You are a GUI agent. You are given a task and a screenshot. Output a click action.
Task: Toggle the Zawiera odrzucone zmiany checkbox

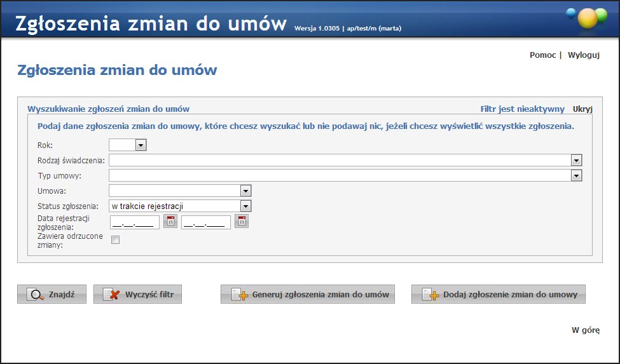coord(115,240)
